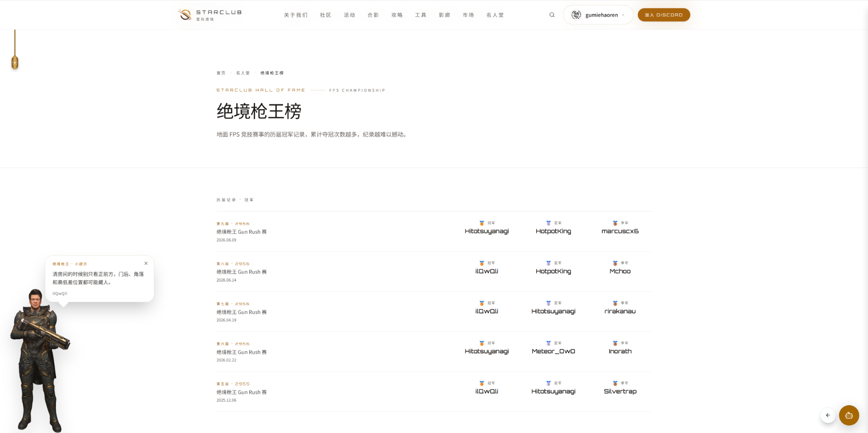The width and height of the screenshot is (868, 433).
Task: Open the 工具 menu
Action: (420, 15)
